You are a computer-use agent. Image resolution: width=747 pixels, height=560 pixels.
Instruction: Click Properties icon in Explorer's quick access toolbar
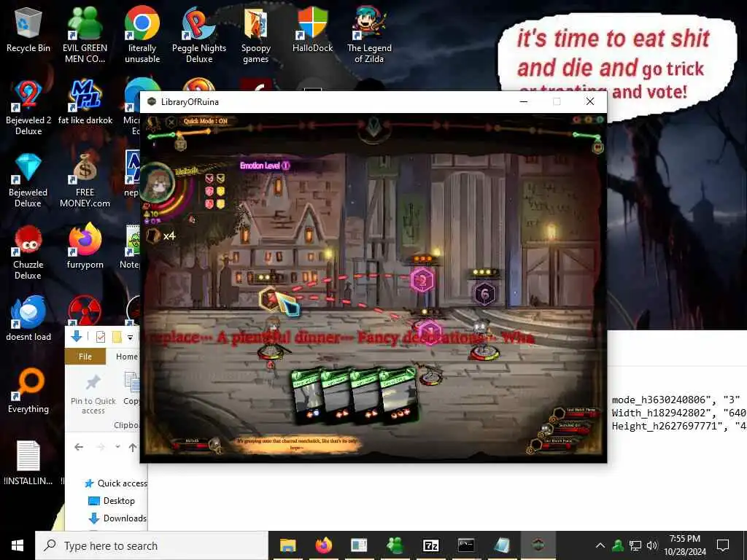[101, 337]
